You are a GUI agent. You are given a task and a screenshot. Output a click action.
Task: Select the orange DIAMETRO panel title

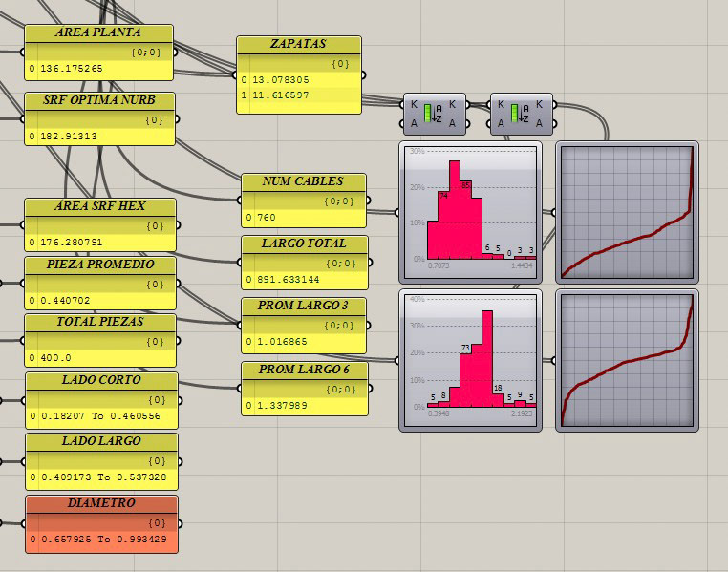click(101, 503)
